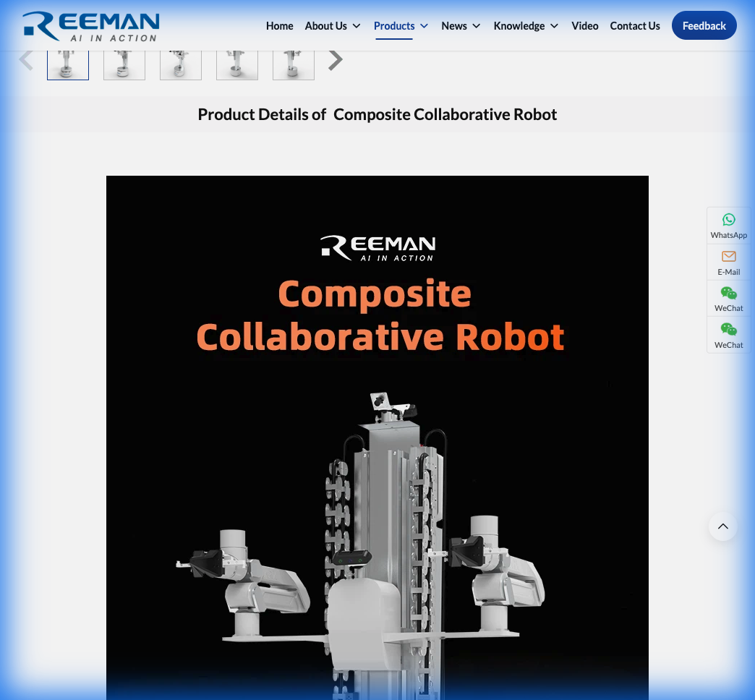Open WhatsApp contact from sidebar
Viewport: 755px width, 700px height.
tap(728, 225)
